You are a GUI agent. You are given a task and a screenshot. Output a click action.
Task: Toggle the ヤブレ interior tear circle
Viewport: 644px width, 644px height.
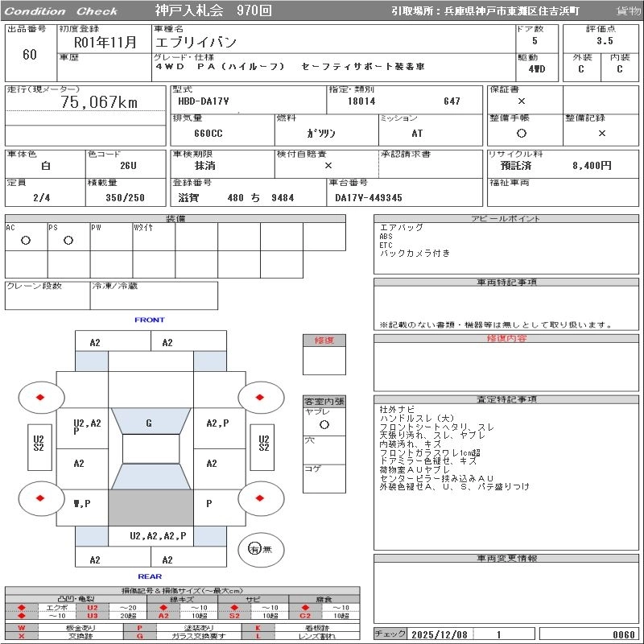pos(324,423)
